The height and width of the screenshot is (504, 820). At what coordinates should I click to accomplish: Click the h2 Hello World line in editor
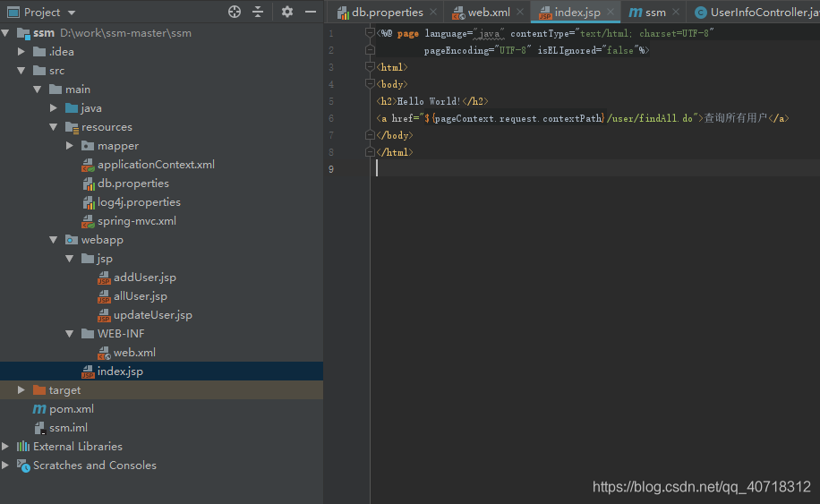tap(432, 101)
